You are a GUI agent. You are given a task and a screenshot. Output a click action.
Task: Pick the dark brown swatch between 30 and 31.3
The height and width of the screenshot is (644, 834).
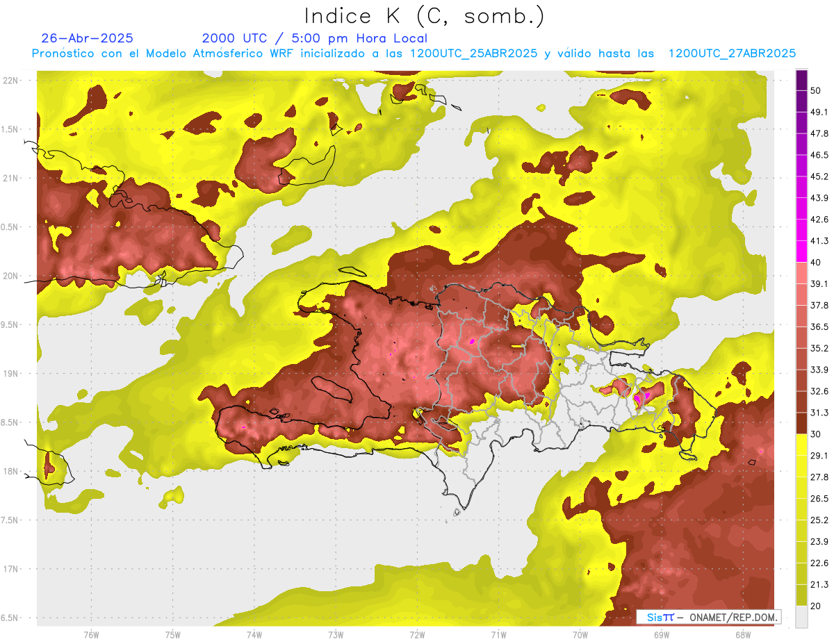pos(801,423)
